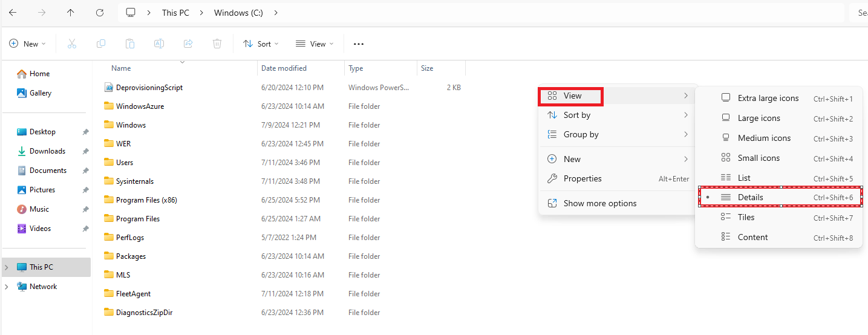This screenshot has width=868, height=335.
Task: Click chevron after Windows (C:) in address bar
Action: [276, 13]
